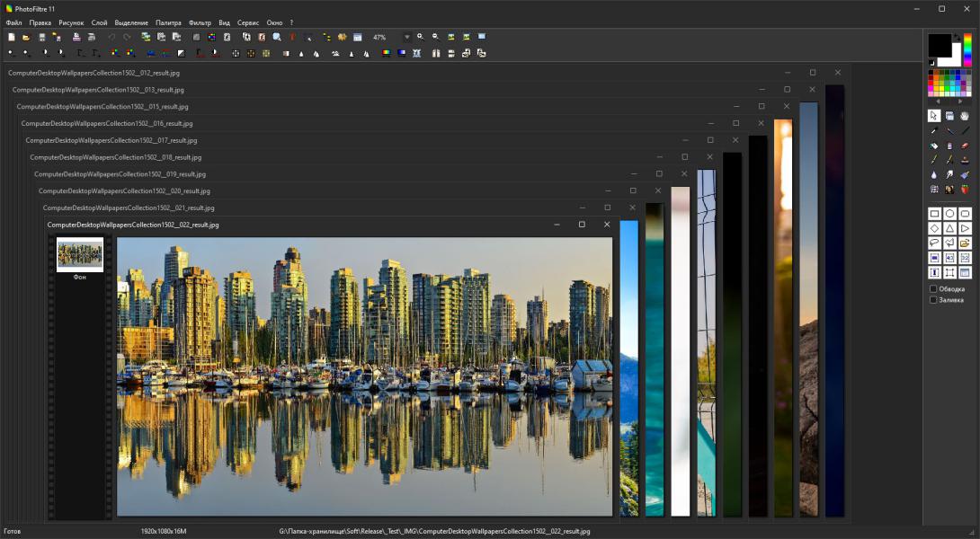The image size is (980, 539).
Task: Open RGB mode via the colored squares icon
Action: pyautogui.click(x=212, y=38)
